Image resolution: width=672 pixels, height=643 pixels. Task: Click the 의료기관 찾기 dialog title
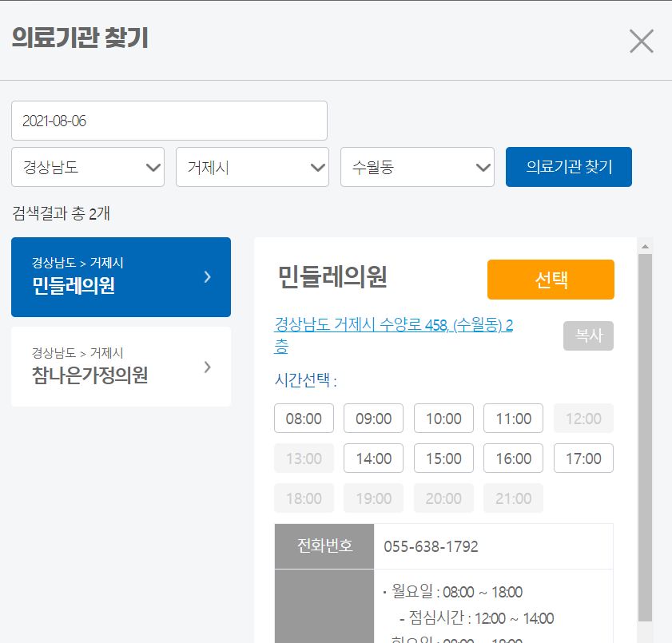click(x=80, y=38)
